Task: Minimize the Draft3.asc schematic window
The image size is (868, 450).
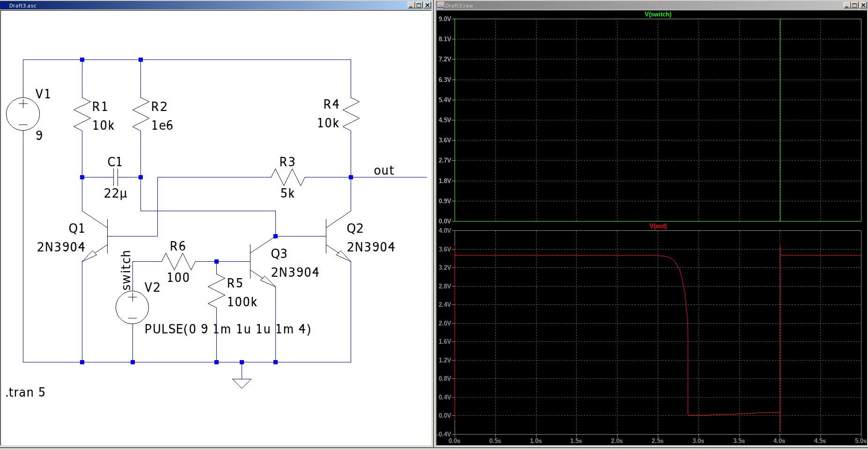Action: (411, 5)
